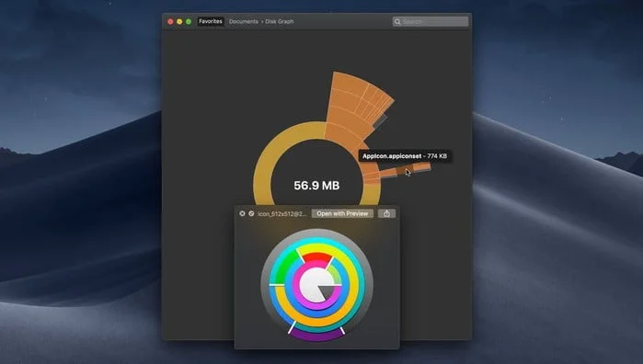This screenshot has width=643, height=364.
Task: Close the Quick Look preview panel
Action: coord(242,213)
